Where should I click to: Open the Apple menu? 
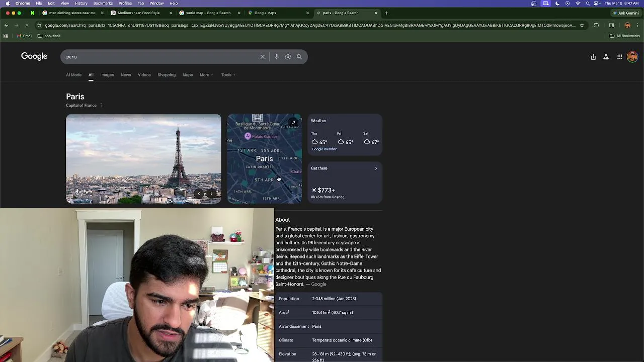7,4
